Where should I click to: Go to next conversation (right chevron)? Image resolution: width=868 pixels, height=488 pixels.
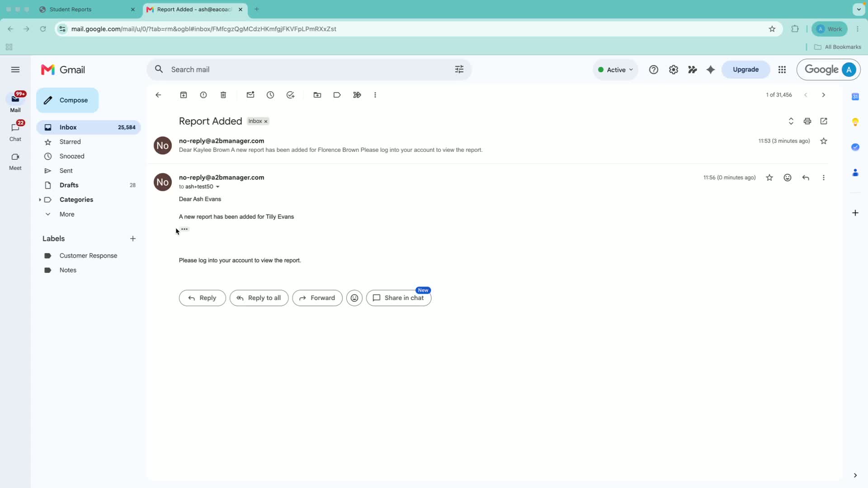point(824,95)
